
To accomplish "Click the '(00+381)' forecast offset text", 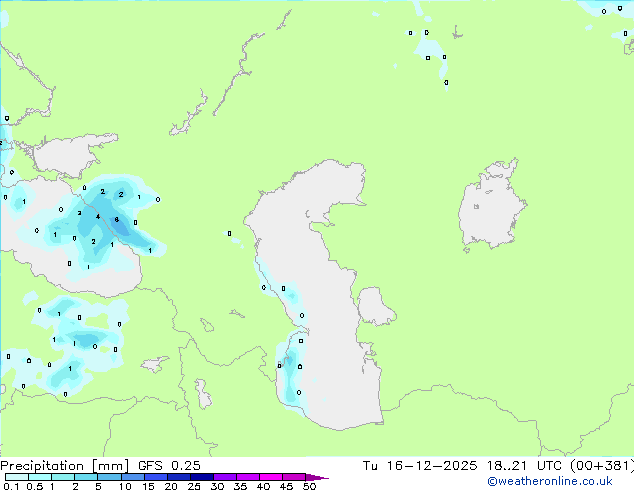I will click(602, 466).
